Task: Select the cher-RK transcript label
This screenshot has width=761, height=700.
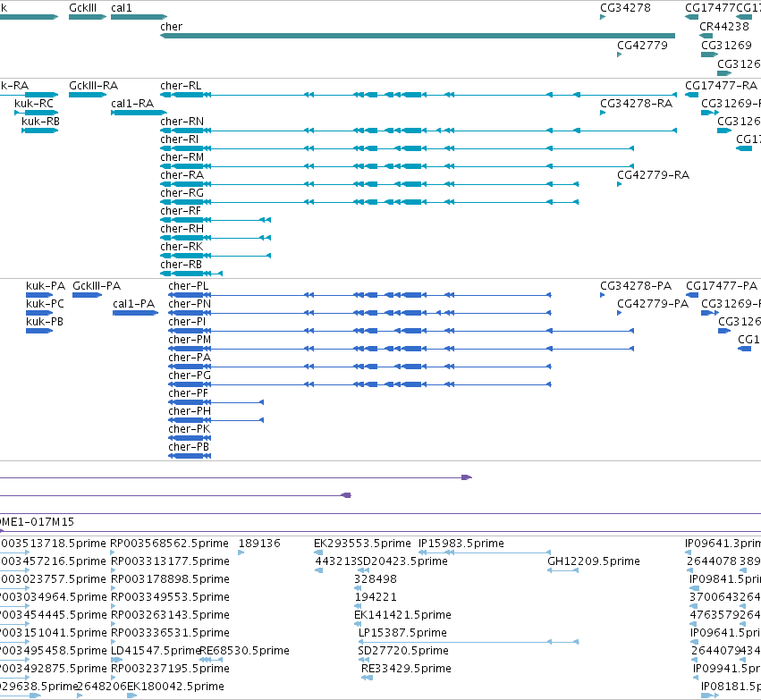Action: point(182,247)
